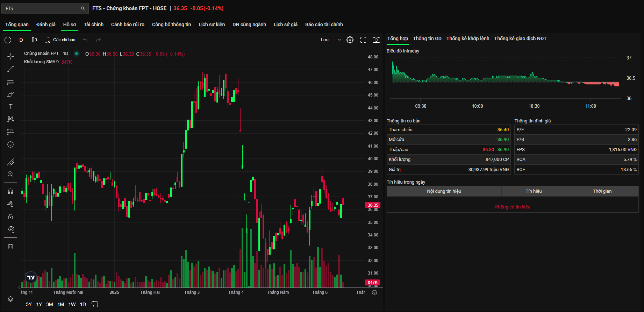Open the Tài chính tab
This screenshot has width=644, height=312.
tap(94, 24)
